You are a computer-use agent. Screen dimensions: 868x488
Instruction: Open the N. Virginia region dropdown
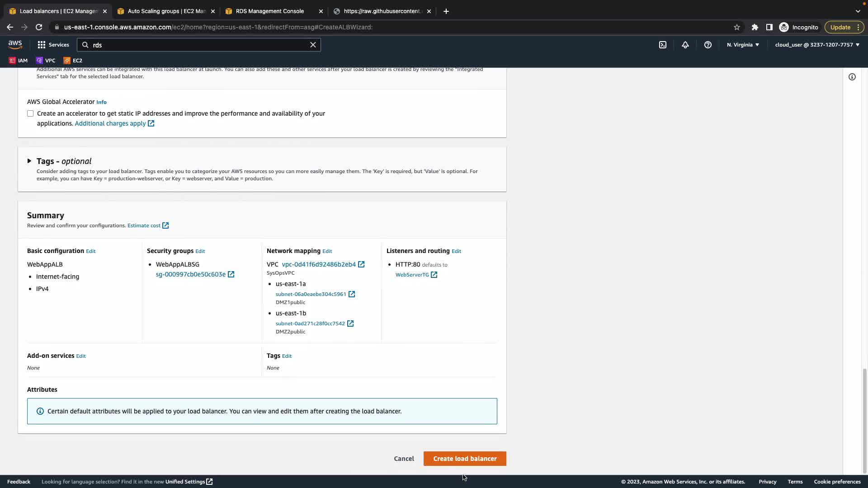(743, 45)
